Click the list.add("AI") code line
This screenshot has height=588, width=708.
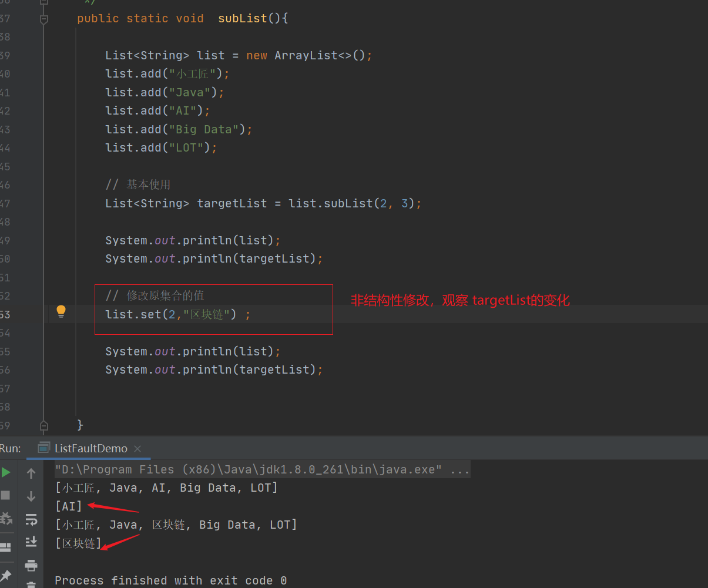[158, 110]
